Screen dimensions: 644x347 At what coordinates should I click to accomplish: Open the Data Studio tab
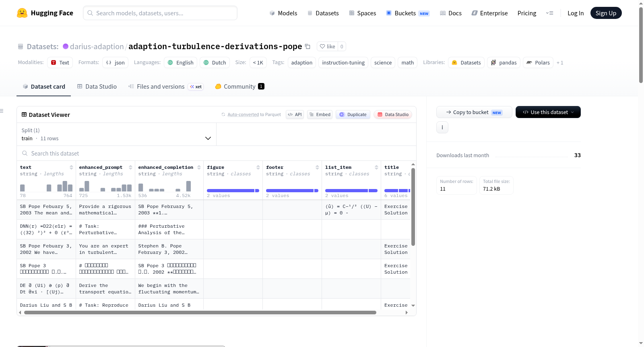click(x=97, y=87)
